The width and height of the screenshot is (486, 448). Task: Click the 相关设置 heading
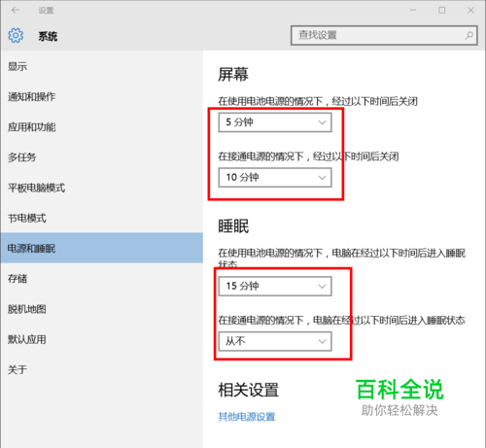[249, 390]
